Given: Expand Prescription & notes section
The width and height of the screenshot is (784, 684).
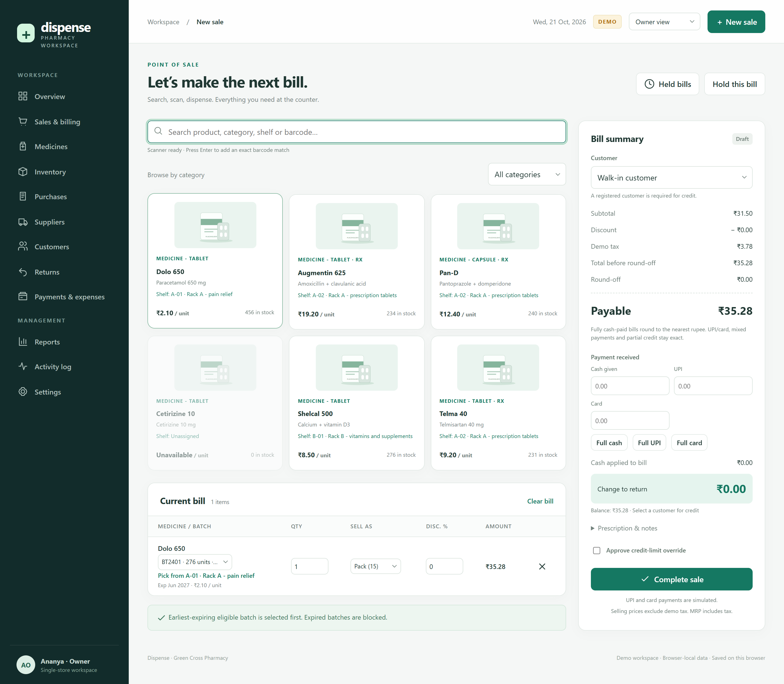Looking at the screenshot, I should (624, 528).
